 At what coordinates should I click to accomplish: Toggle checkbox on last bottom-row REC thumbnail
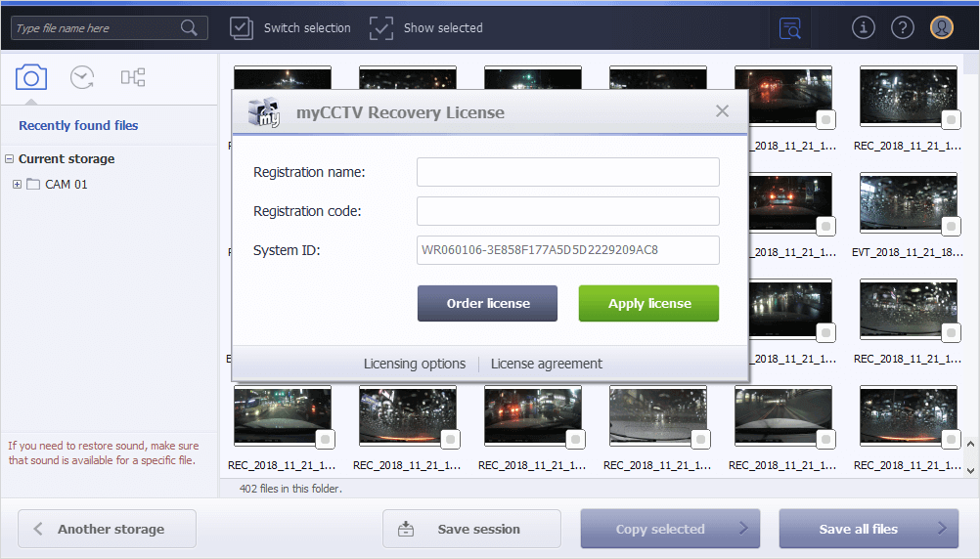pos(952,439)
